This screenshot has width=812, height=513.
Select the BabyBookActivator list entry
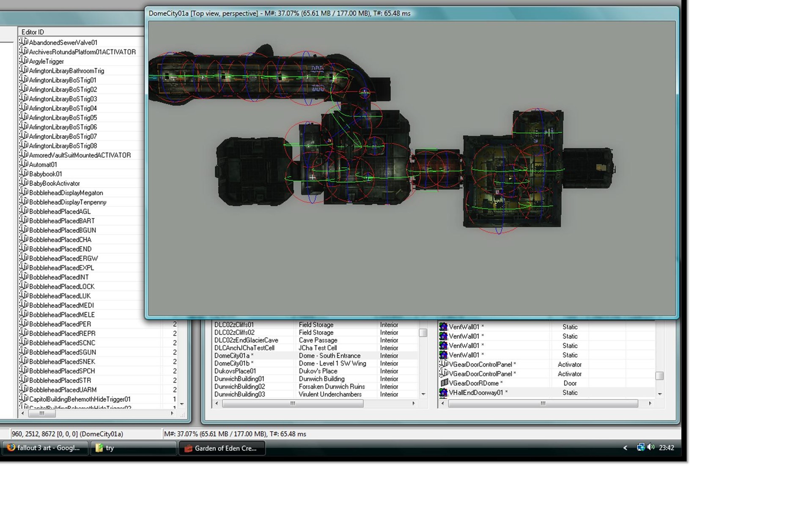point(54,183)
